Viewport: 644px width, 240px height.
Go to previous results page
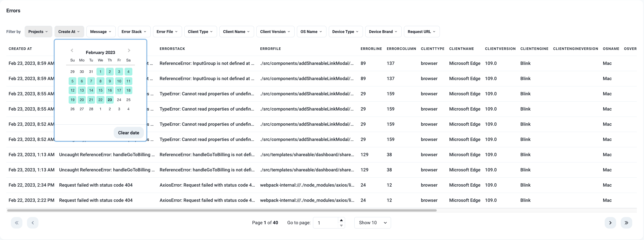(x=33, y=223)
